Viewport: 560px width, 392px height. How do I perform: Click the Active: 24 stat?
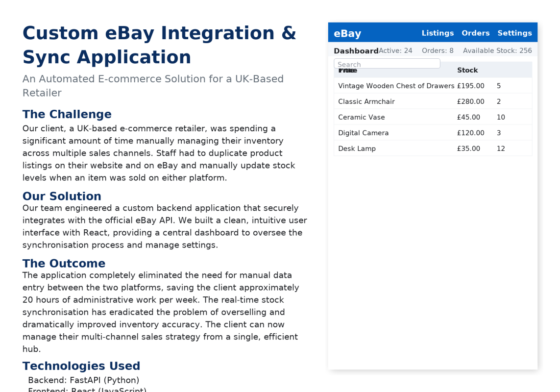pyautogui.click(x=397, y=50)
